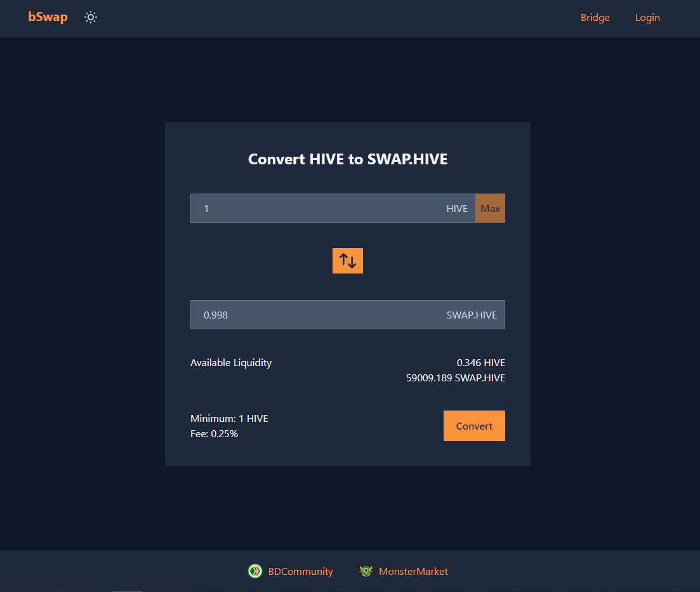This screenshot has height=592, width=700.
Task: Open the Login link
Action: click(x=647, y=17)
